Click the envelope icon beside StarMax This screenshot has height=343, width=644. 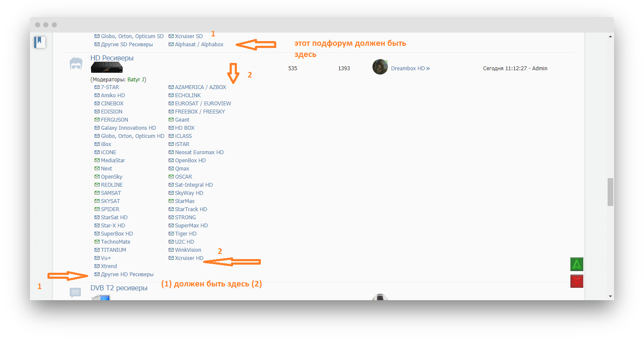click(171, 201)
